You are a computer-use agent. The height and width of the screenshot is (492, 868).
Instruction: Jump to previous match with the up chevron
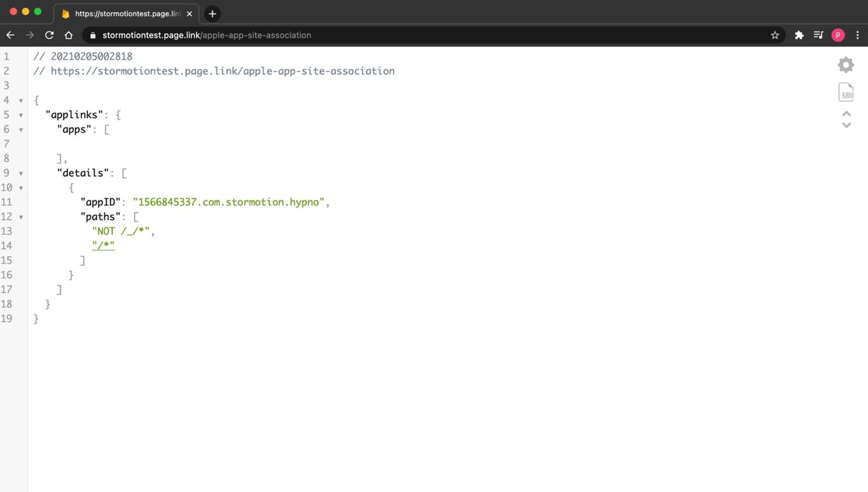(x=846, y=115)
